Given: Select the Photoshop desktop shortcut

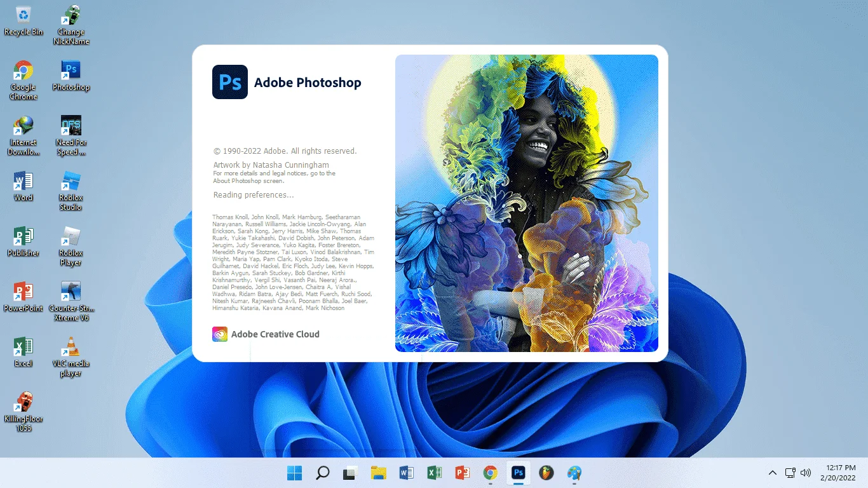Looking at the screenshot, I should (x=71, y=76).
